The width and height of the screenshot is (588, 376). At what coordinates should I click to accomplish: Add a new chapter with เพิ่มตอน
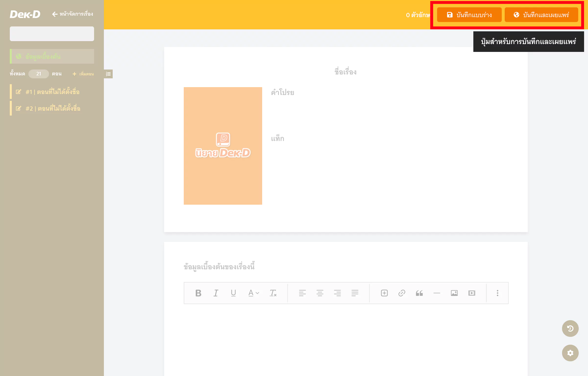coord(83,74)
